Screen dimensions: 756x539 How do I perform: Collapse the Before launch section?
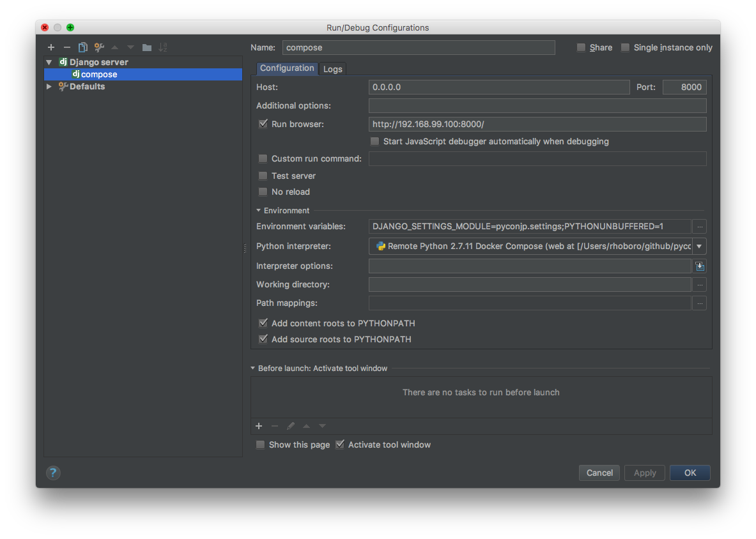coord(252,368)
